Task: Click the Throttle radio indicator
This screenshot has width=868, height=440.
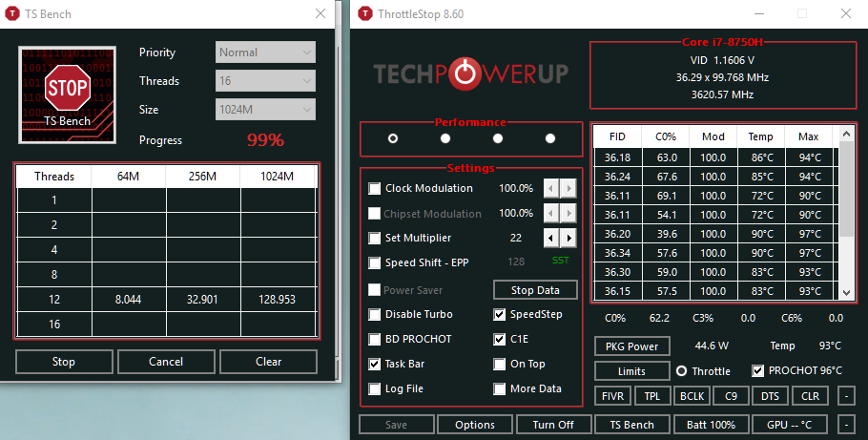Action: (681, 370)
